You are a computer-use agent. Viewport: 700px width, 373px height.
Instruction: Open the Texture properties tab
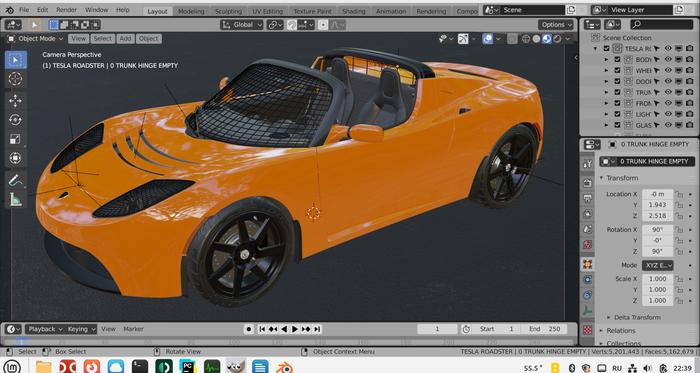tap(588, 330)
